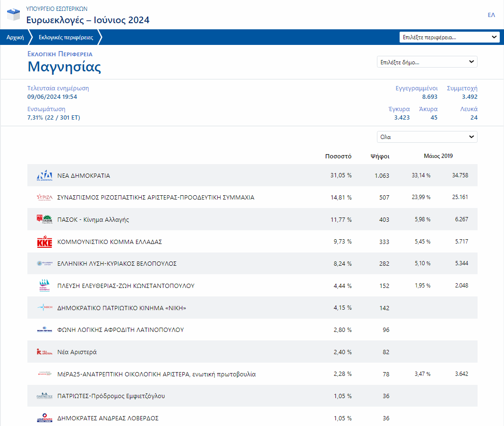Image resolution: width=504 pixels, height=426 pixels.
Task: Open the Εκλογικές περιφέρειες breadcrumb
Action: [66, 37]
